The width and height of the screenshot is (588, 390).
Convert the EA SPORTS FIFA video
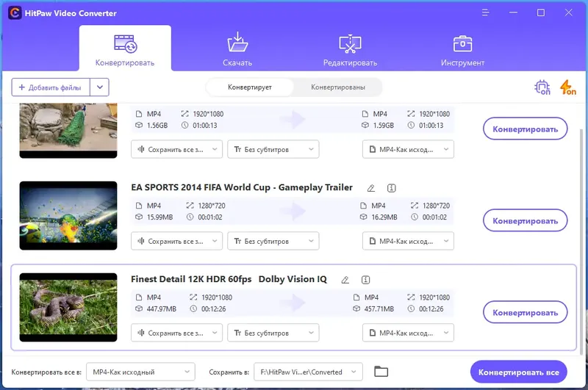click(525, 220)
